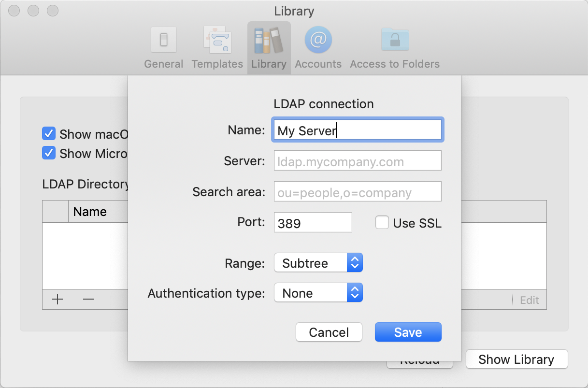Save the LDAP connection

pos(408,332)
